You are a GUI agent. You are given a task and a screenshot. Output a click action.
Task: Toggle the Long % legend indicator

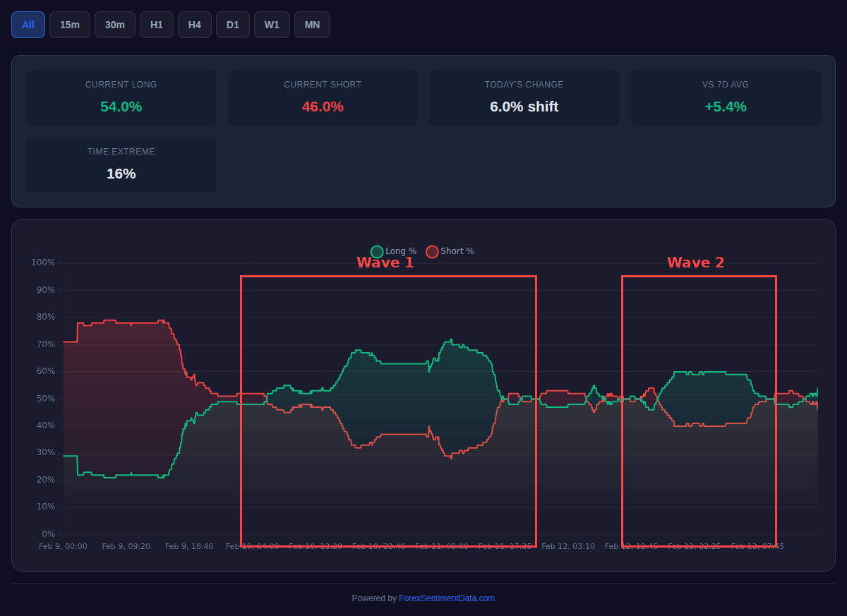392,251
